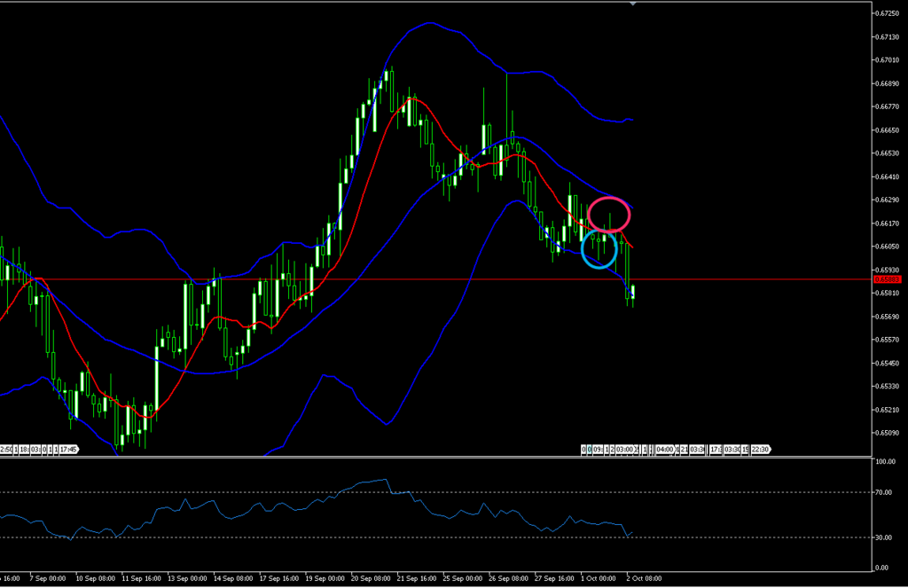Click the 100.00 RSI scale label

886,462
